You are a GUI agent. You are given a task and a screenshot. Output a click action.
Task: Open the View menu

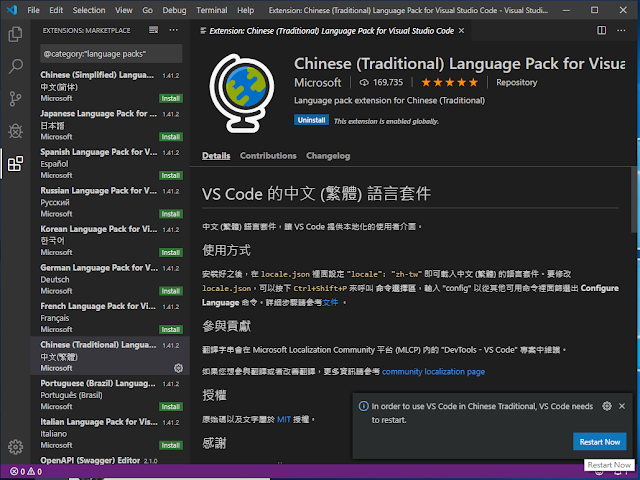pyautogui.click(x=124, y=10)
